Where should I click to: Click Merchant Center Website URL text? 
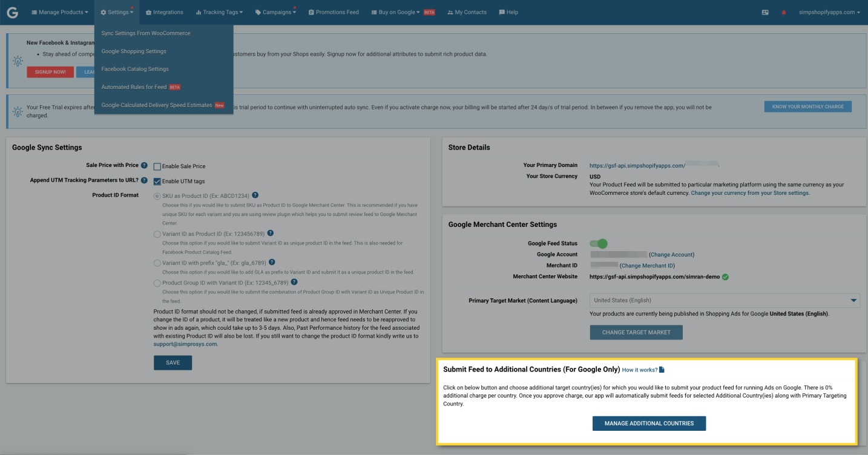655,277
